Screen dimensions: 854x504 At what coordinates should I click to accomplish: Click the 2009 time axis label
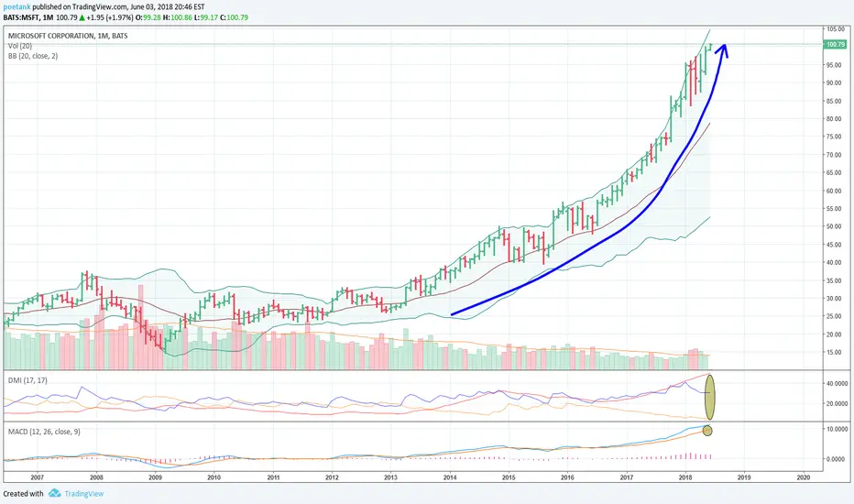tap(155, 477)
